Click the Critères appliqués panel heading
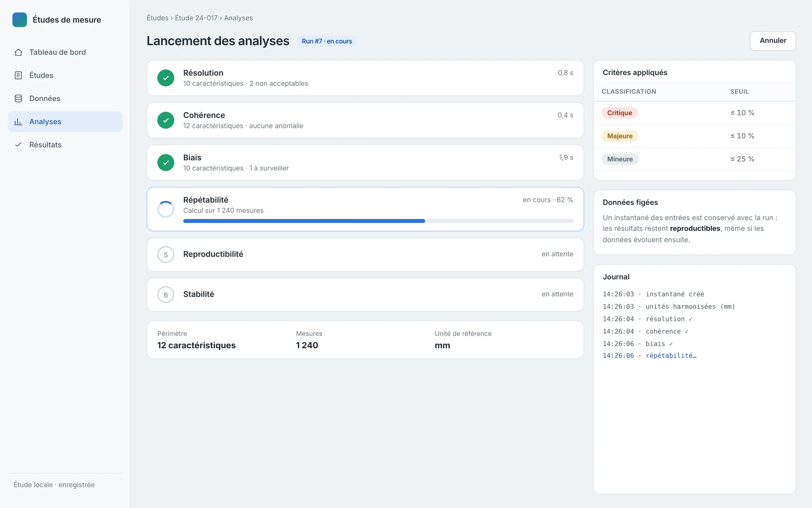The height and width of the screenshot is (508, 812). pos(635,73)
